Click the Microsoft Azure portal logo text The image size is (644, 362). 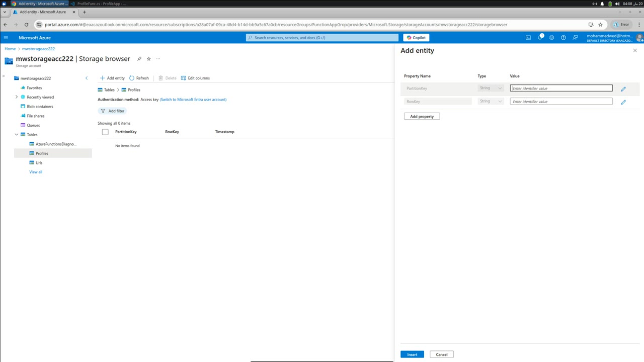tap(35, 38)
